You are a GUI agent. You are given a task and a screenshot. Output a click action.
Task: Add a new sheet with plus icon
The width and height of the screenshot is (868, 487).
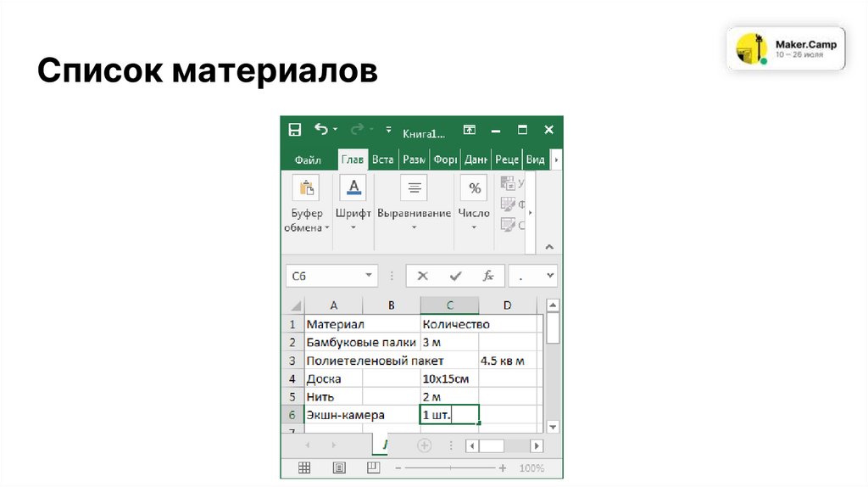click(424, 445)
